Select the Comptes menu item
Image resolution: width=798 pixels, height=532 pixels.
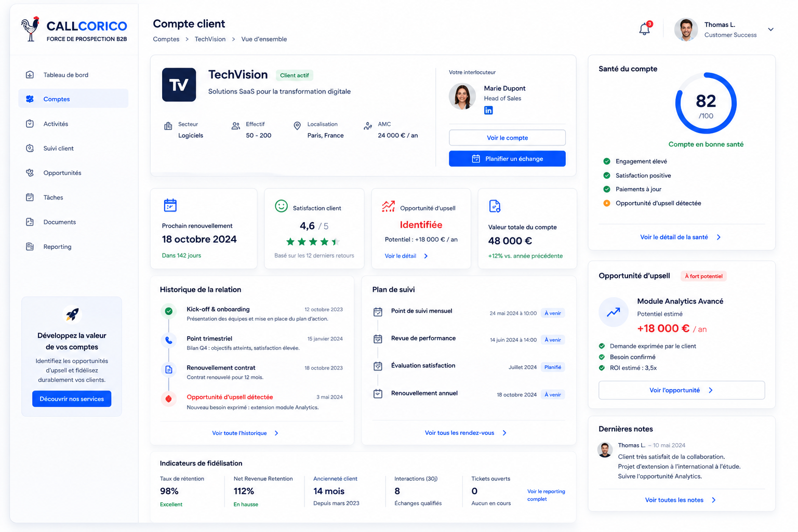point(73,99)
